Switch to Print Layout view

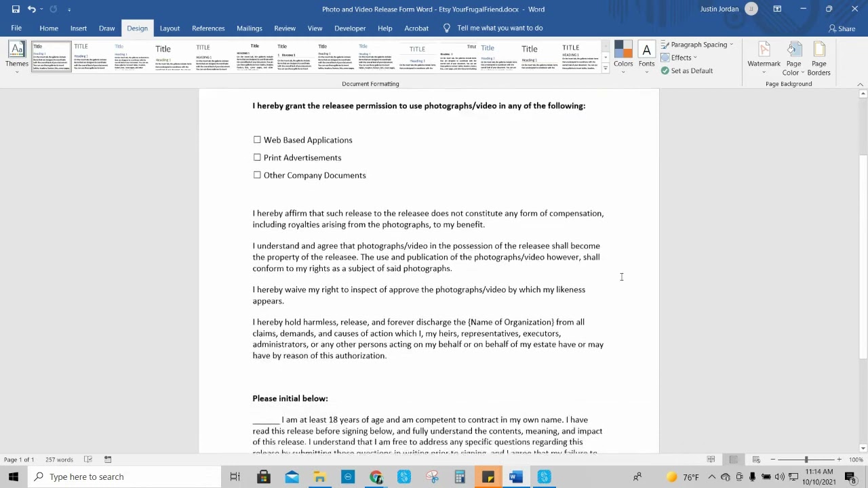733,460
